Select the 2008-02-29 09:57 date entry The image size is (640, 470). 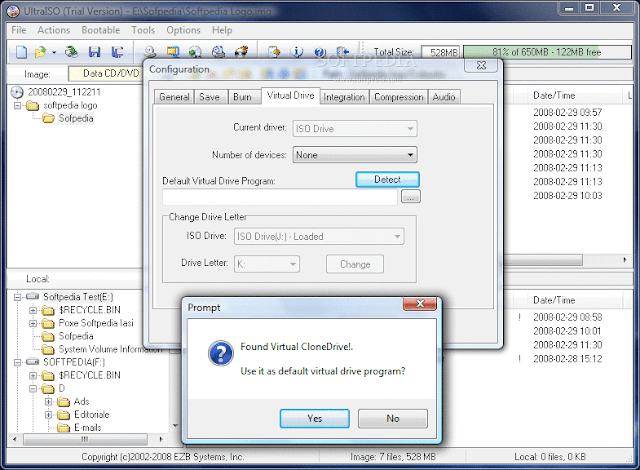coord(567,113)
